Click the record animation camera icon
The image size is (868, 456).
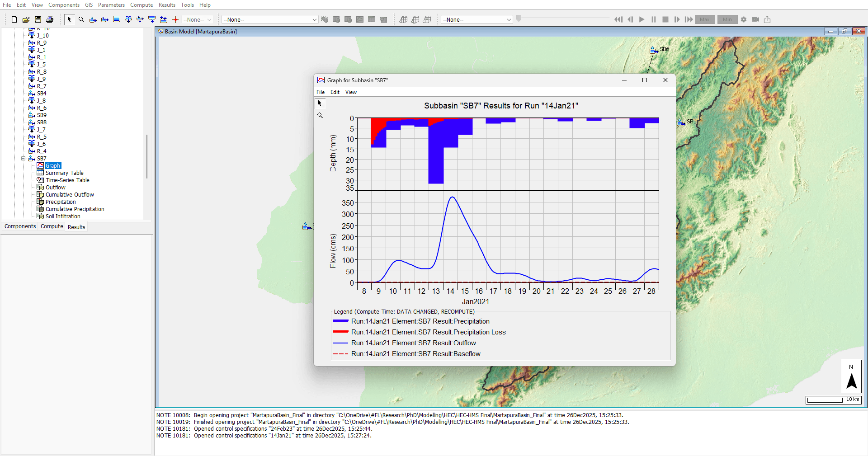[x=755, y=19]
